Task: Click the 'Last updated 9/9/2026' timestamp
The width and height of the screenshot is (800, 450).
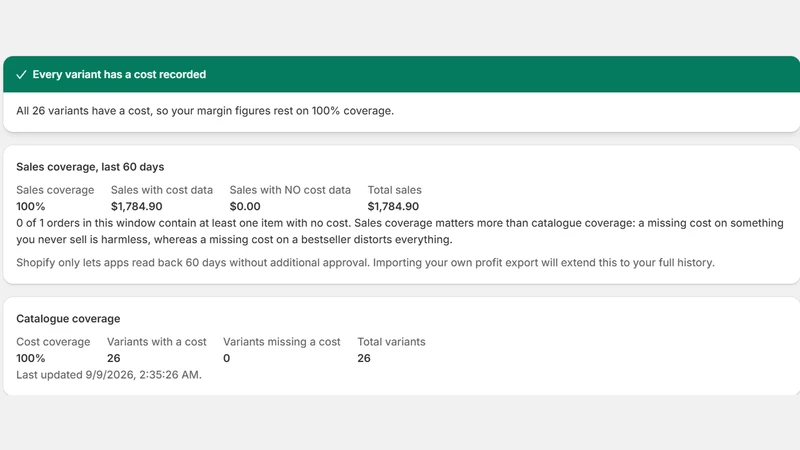Action: coord(109,374)
